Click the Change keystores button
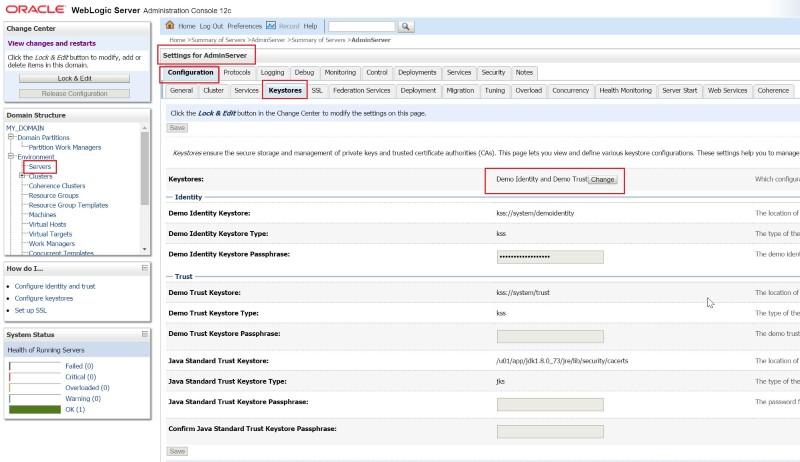Screen dimensions: 800x462 coord(603,180)
